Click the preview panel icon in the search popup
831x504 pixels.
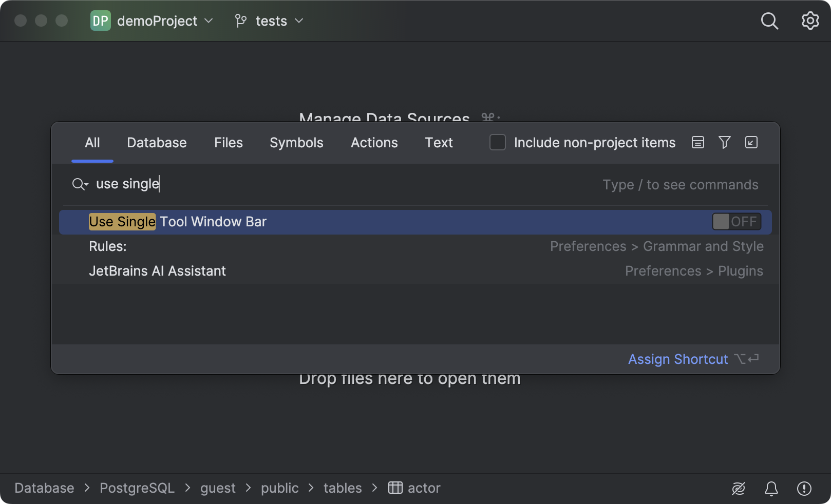pyautogui.click(x=697, y=142)
